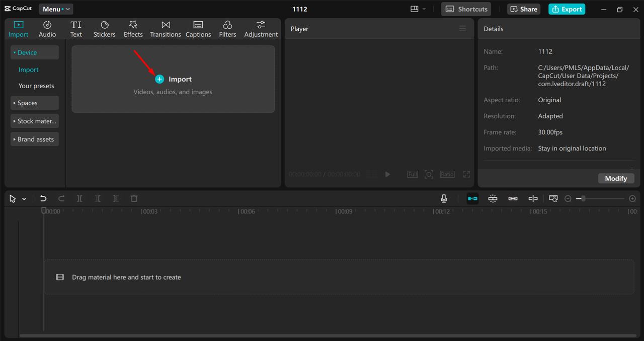The width and height of the screenshot is (644, 341).
Task: Click the project title 1112
Action: [x=300, y=9]
